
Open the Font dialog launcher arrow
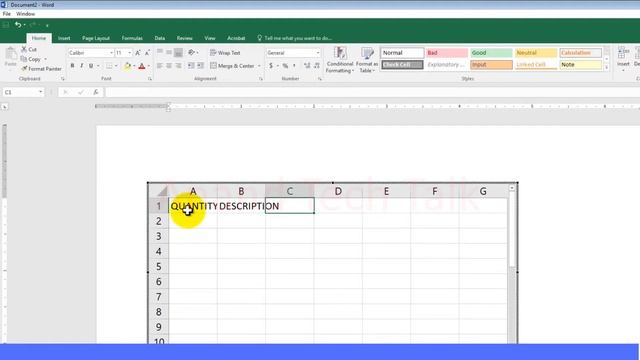coord(150,79)
